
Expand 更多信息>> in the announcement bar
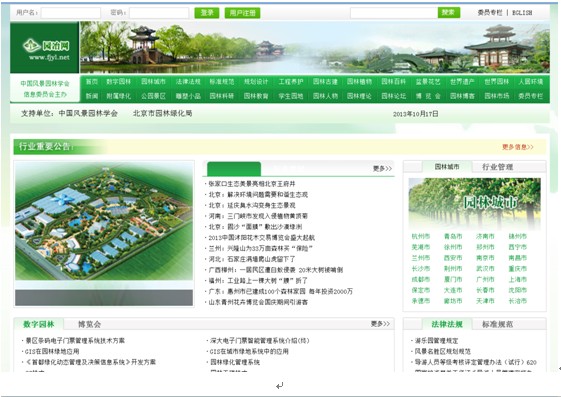tap(518, 147)
